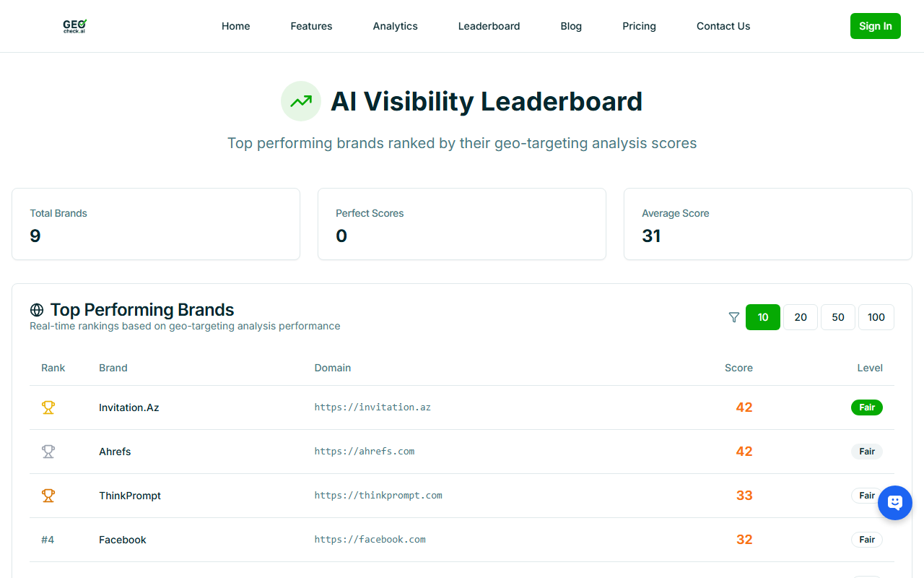
Task: Open the blue chat widget
Action: coord(895,503)
